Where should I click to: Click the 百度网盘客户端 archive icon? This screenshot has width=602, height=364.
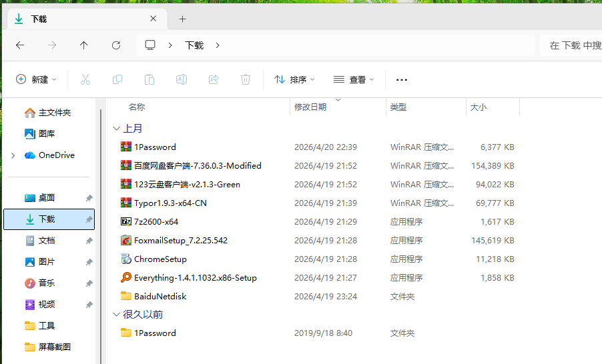click(126, 165)
